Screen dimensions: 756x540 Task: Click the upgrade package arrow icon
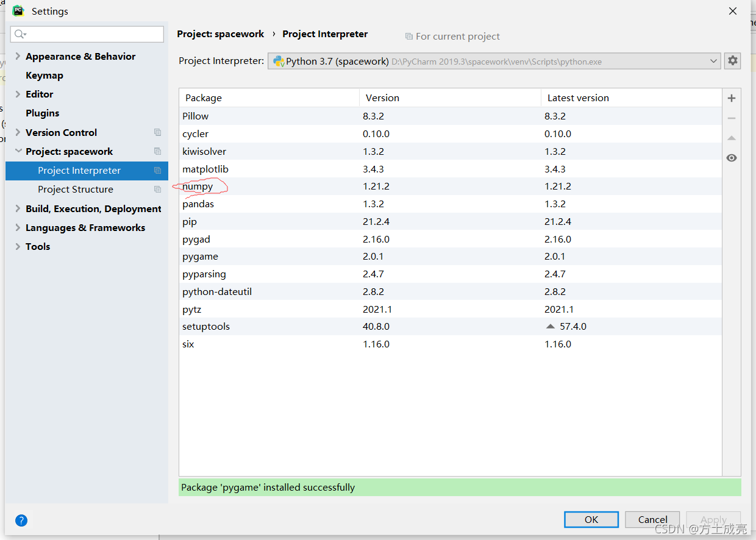pyautogui.click(x=732, y=138)
